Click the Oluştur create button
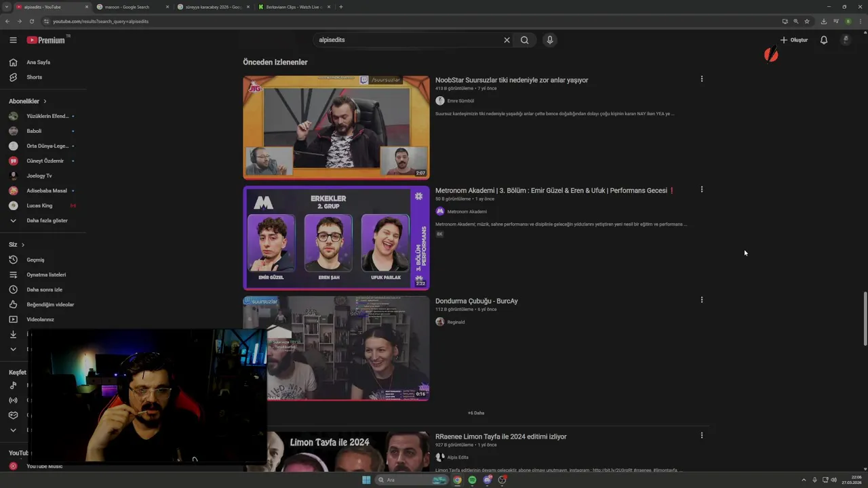 coord(794,40)
